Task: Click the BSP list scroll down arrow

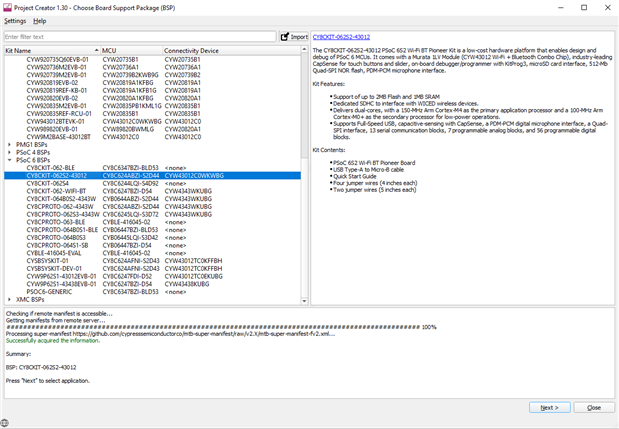Action: click(304, 301)
